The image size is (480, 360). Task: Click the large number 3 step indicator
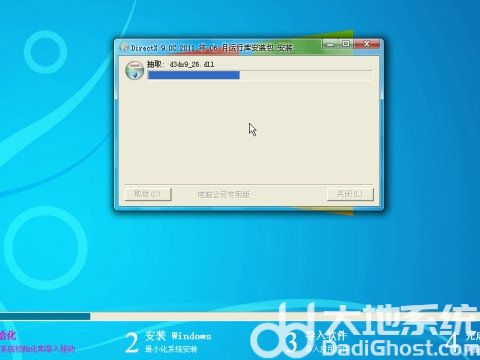292,343
